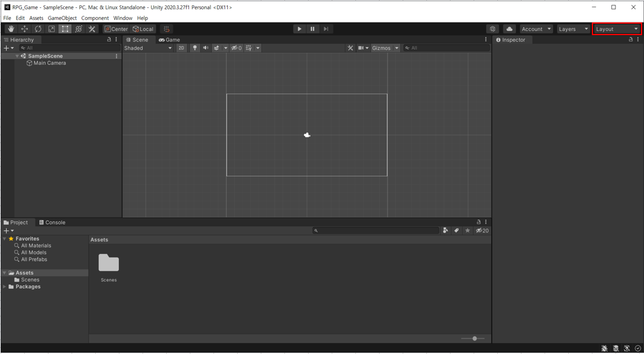
Task: Toggle Hierarchy panel lock
Action: tap(109, 39)
